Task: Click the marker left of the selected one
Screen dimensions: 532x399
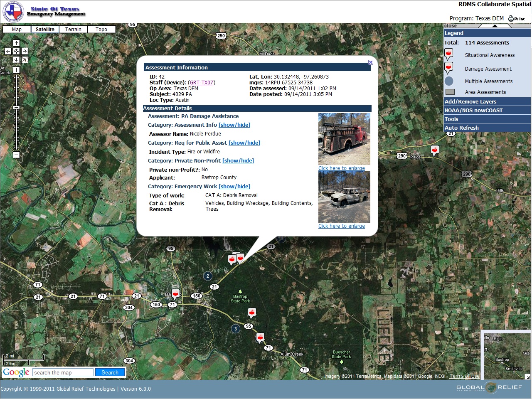Action: (x=232, y=260)
